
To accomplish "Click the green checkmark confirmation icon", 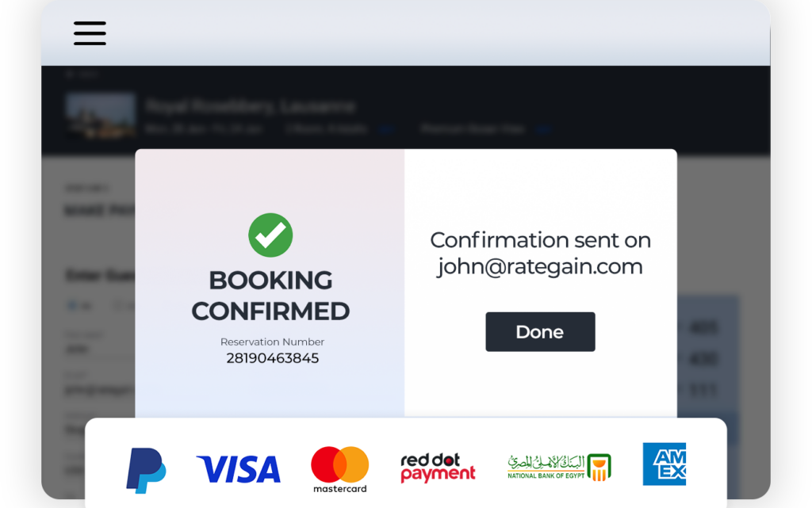I will 270,235.
